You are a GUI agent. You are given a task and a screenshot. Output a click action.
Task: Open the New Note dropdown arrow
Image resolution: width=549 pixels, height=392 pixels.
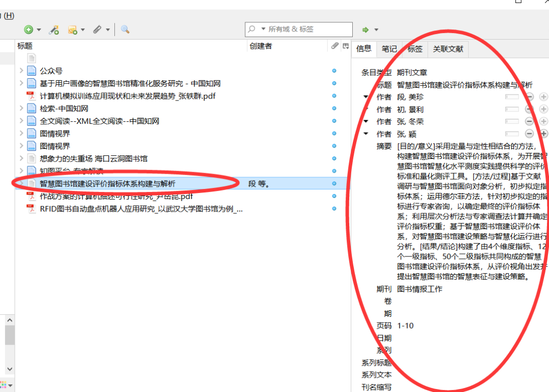tap(83, 30)
